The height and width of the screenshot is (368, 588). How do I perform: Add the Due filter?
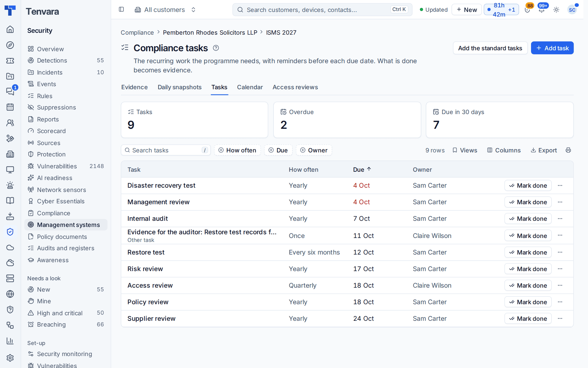(278, 150)
